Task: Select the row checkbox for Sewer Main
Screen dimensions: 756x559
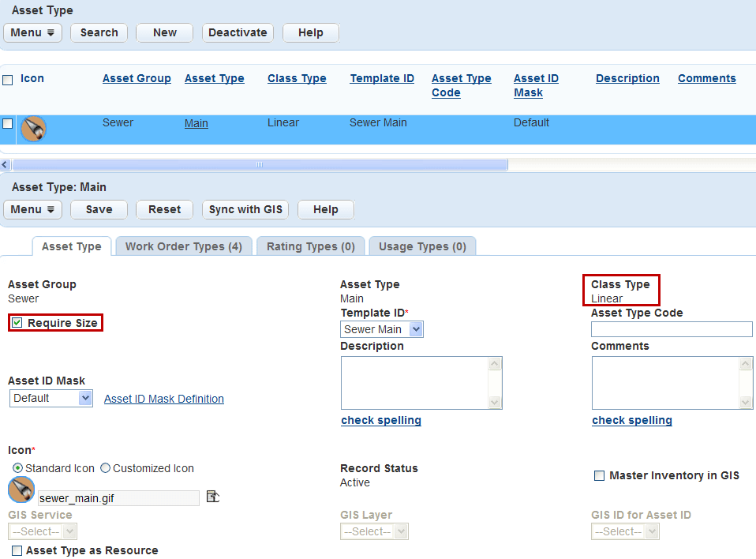Action: click(x=8, y=123)
